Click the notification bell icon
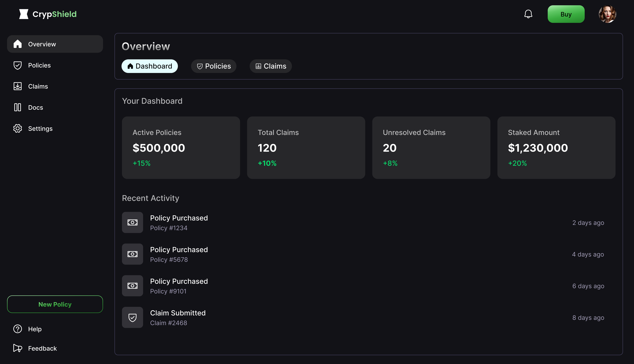The height and width of the screenshot is (364, 634). [x=528, y=14]
